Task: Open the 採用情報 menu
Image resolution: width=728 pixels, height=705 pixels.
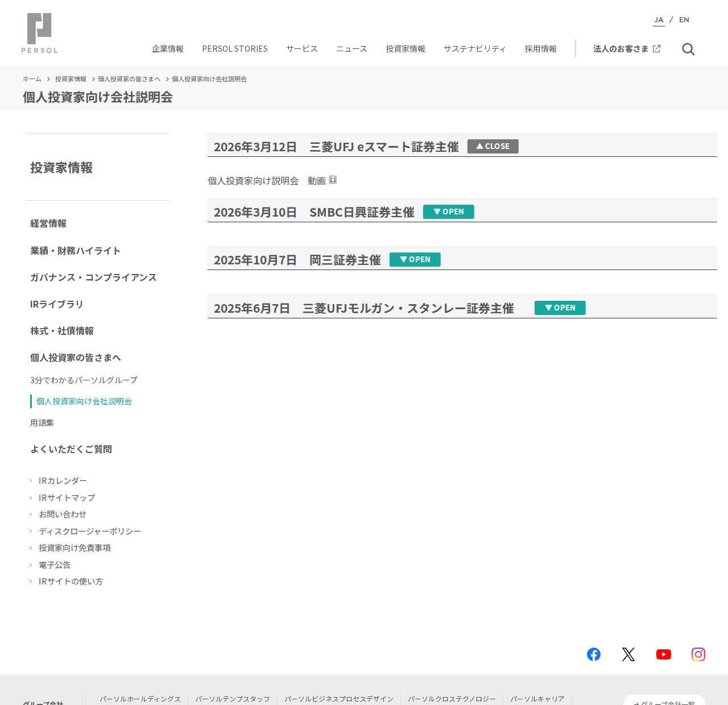Action: [541, 49]
